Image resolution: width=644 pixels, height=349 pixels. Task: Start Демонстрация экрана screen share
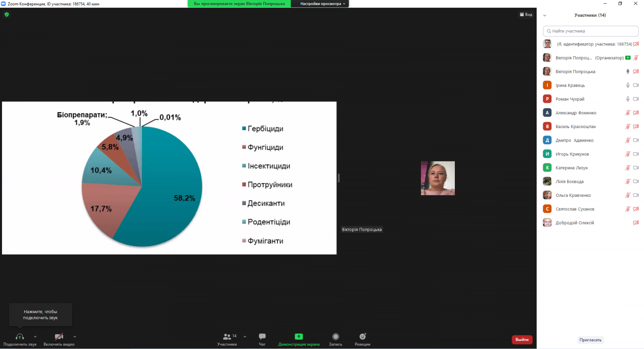click(x=299, y=339)
